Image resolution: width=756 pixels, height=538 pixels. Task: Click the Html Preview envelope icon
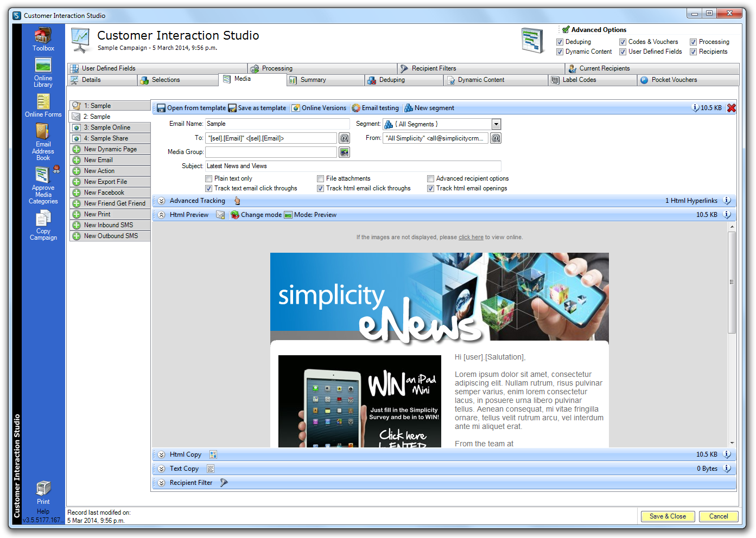(x=220, y=215)
